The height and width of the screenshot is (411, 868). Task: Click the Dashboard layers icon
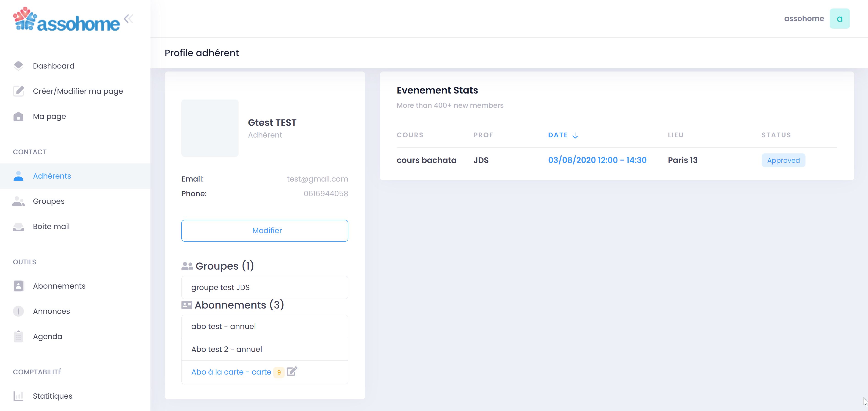click(x=18, y=66)
